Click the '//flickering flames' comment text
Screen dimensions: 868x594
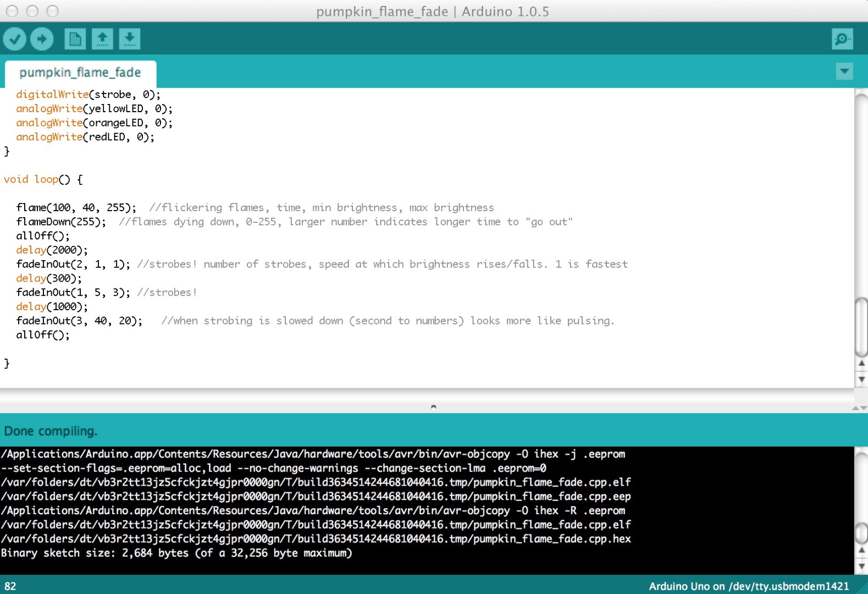click(322, 207)
